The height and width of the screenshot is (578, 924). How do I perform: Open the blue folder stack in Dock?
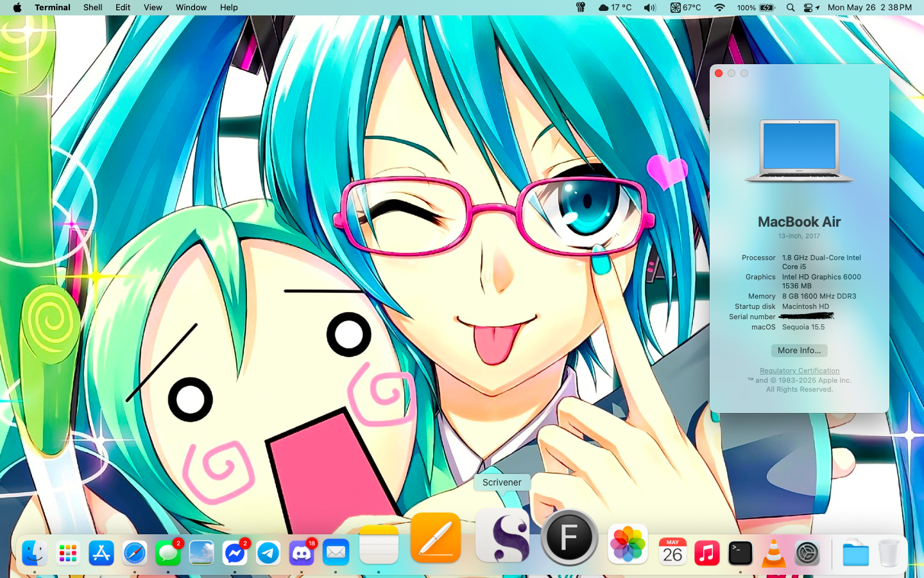[856, 553]
